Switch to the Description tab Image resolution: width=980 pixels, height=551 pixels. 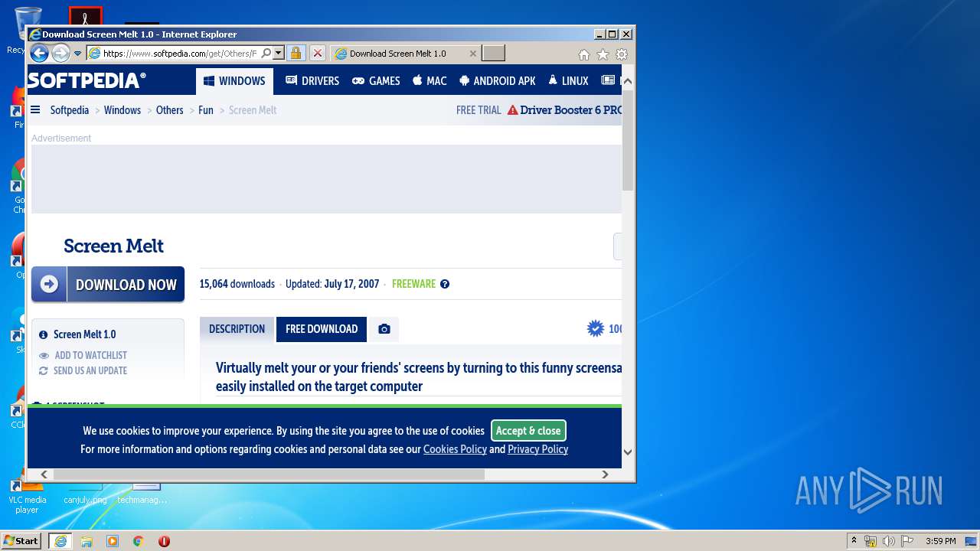[237, 329]
